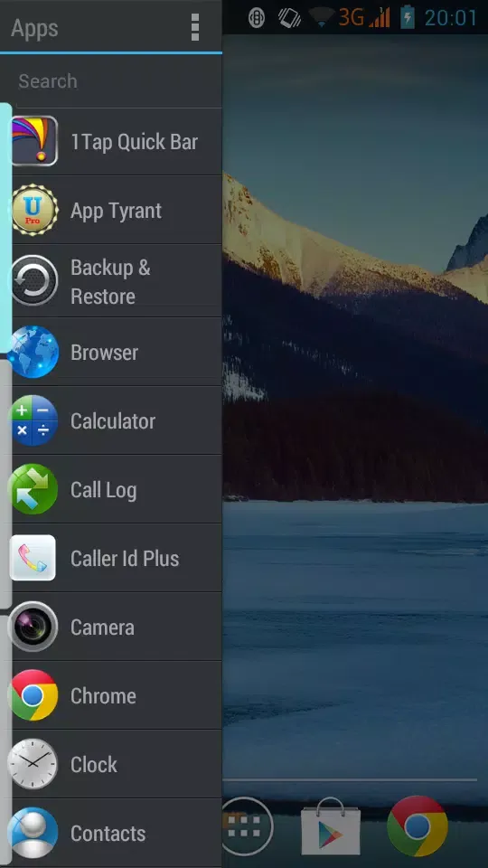Tap the Backup & Restore circular arrow icon
This screenshot has width=488, height=868.
[x=34, y=280]
